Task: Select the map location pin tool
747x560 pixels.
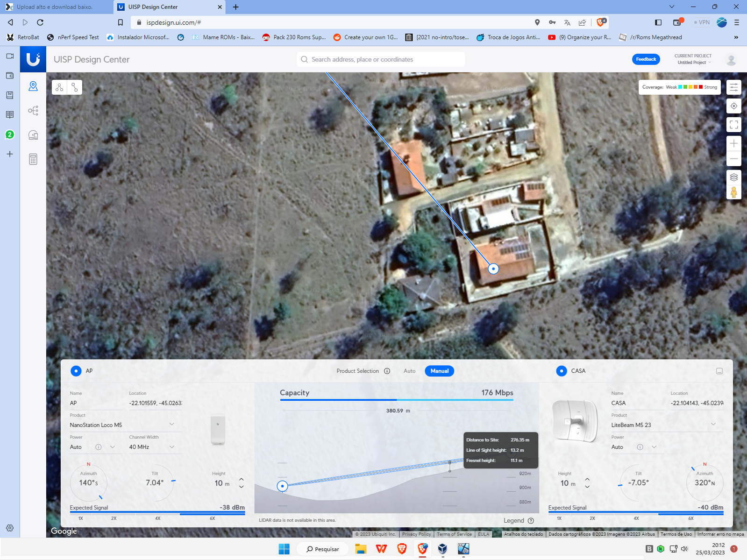Action: point(33,86)
